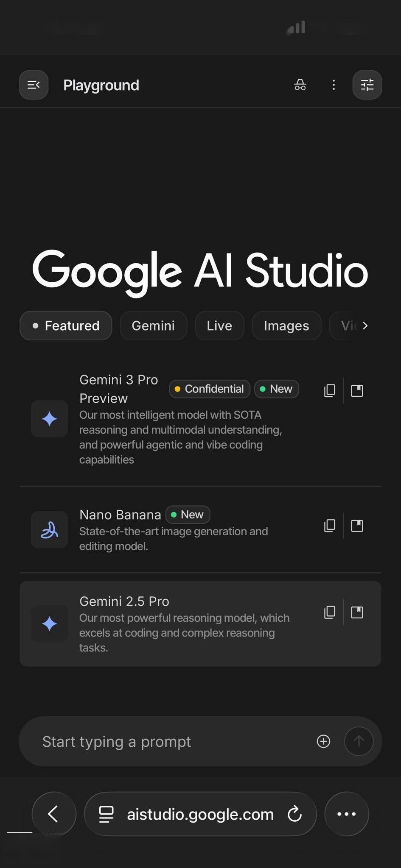Add media with the plus icon

click(323, 741)
